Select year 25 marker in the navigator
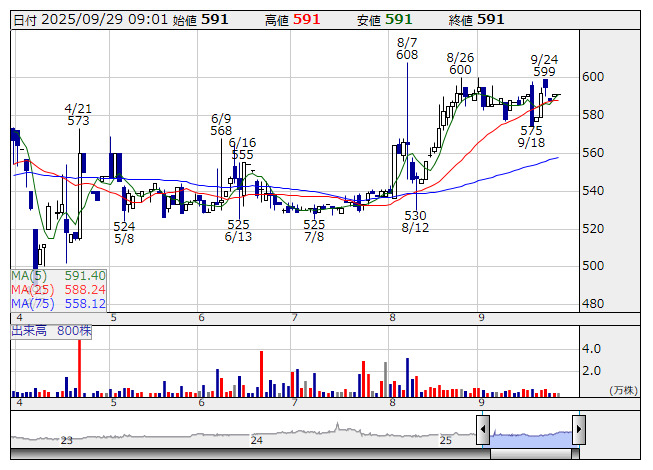Image resolution: width=653 pixels, height=470 pixels. click(446, 440)
